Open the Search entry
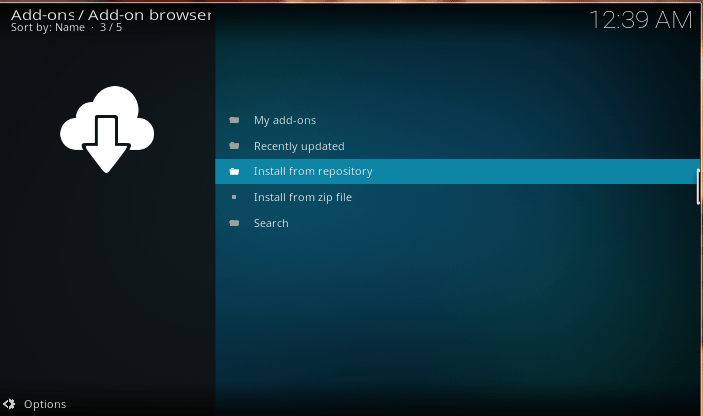Screen dimensions: 703x416 coord(456,223)
